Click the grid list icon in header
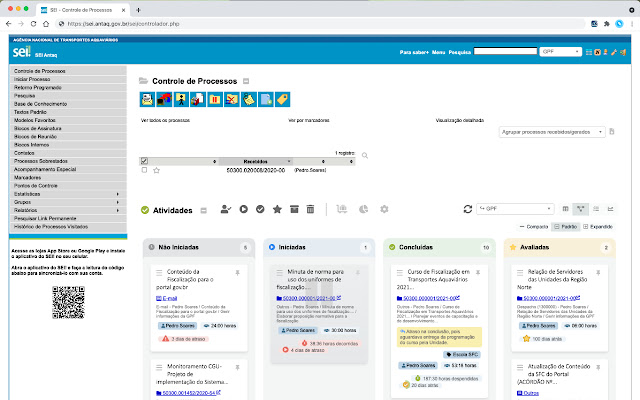Screen dimensions: 640x400 point(589,52)
